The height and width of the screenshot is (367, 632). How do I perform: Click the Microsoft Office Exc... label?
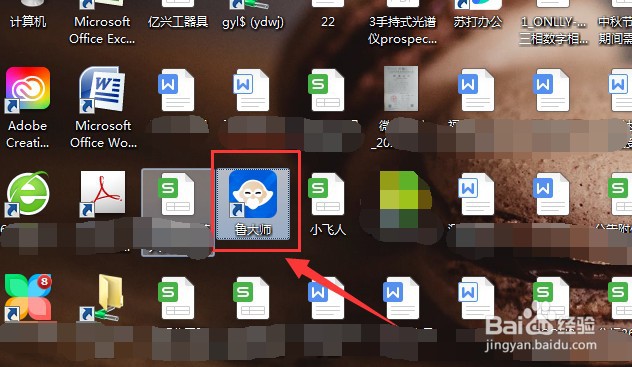pos(102,30)
